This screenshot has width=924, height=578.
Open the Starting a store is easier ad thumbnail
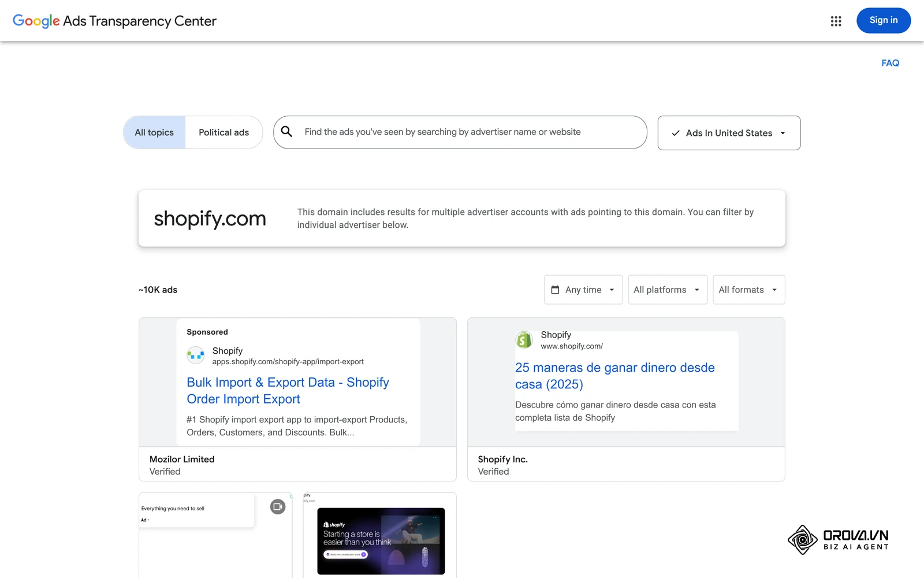point(381,541)
